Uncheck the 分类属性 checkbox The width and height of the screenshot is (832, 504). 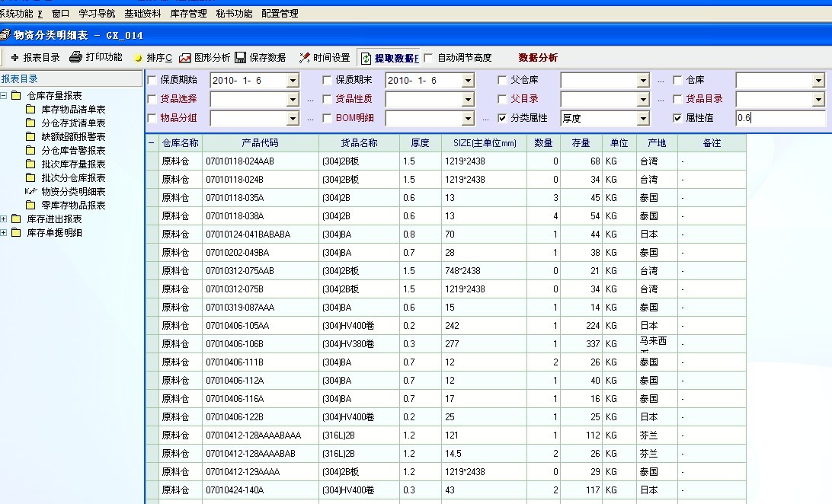coord(502,118)
